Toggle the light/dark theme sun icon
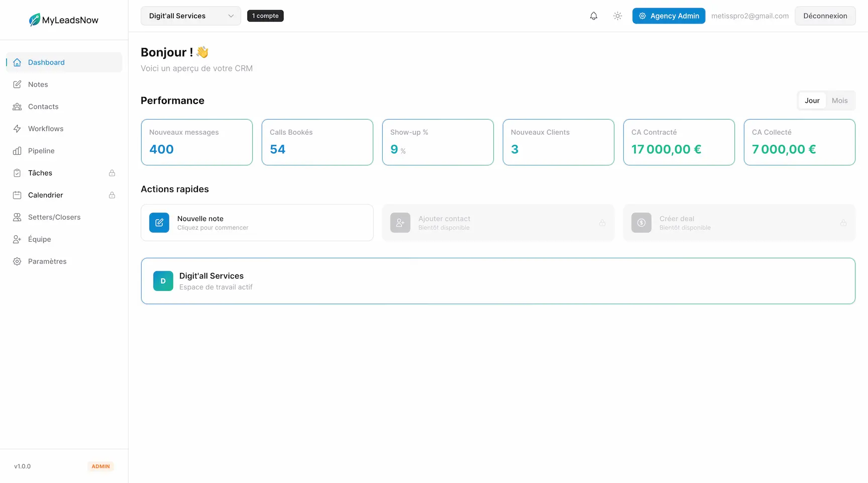The height and width of the screenshot is (483, 868). coord(617,16)
